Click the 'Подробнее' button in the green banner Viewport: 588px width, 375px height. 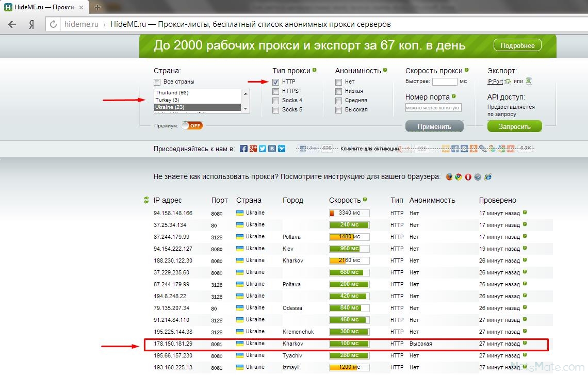pos(517,45)
